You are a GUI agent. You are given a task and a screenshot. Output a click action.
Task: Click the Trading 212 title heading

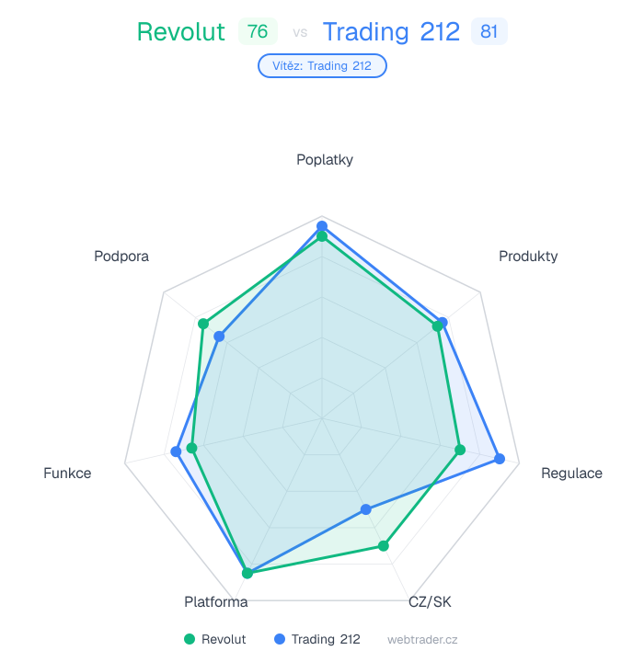click(391, 32)
